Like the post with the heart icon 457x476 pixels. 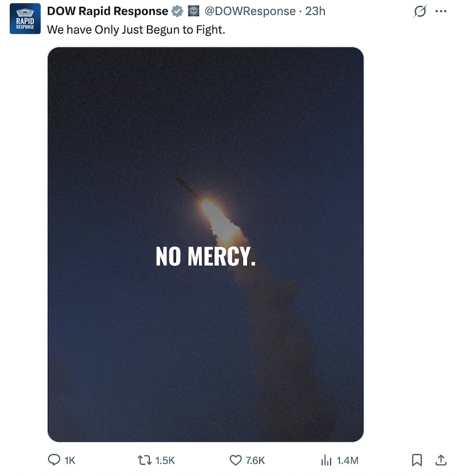[235, 459]
